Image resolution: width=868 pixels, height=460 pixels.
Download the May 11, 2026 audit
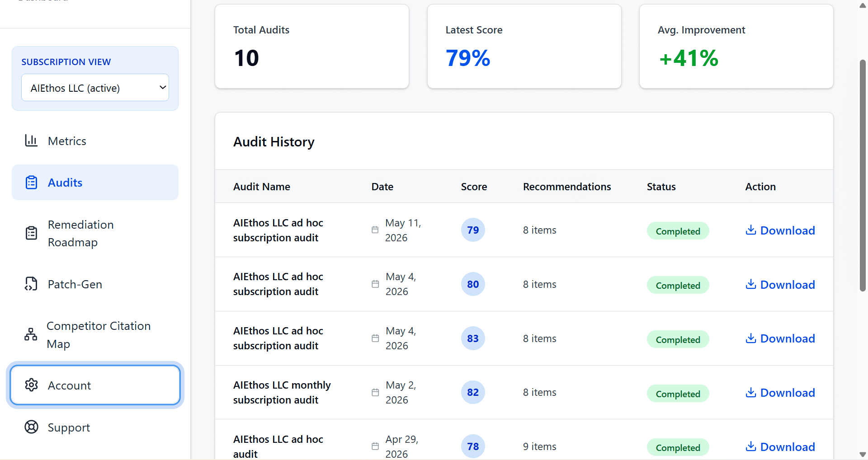(780, 230)
